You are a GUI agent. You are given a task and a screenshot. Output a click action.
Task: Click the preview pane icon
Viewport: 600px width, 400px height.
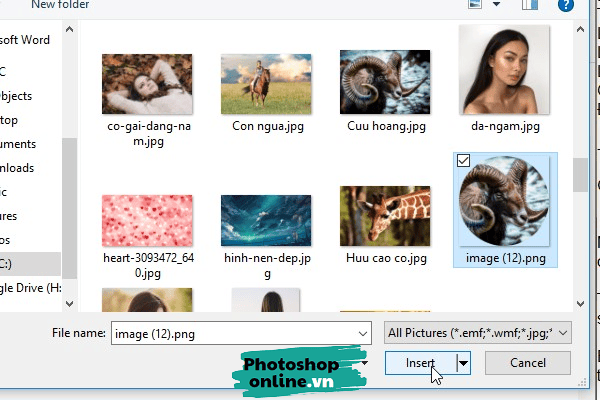532,5
